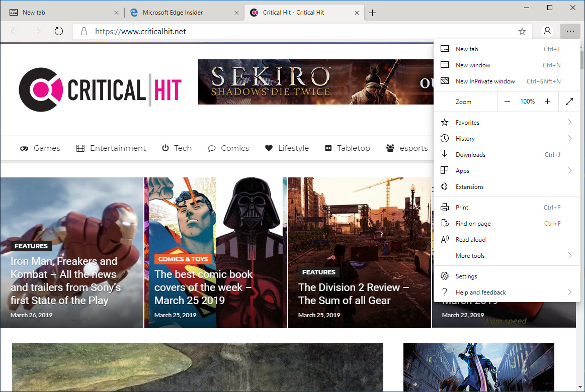This screenshot has width=585, height=392.
Task: Enter full screen via zoom row icon
Action: pos(569,102)
